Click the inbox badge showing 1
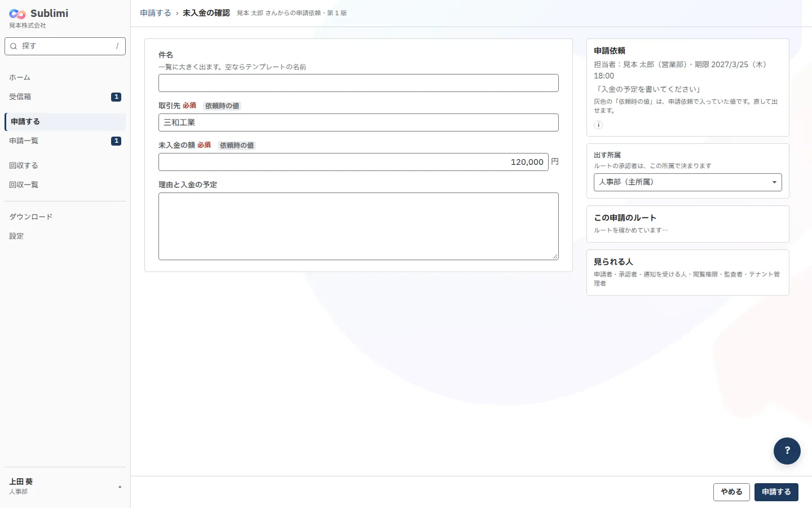Image resolution: width=812 pixels, height=508 pixels. 116,97
